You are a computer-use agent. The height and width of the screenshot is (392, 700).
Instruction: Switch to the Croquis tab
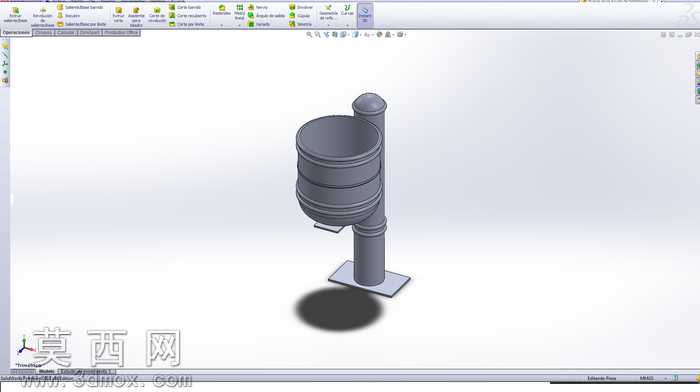click(x=43, y=33)
